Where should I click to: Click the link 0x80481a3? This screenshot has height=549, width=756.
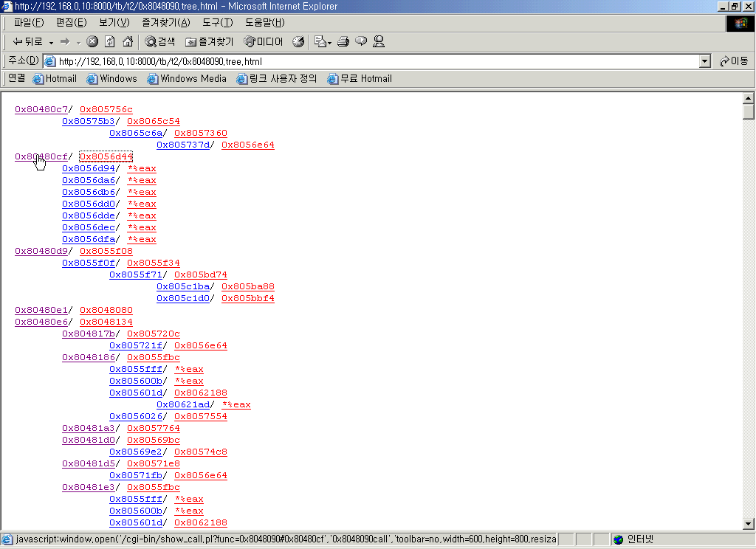pyautogui.click(x=89, y=428)
